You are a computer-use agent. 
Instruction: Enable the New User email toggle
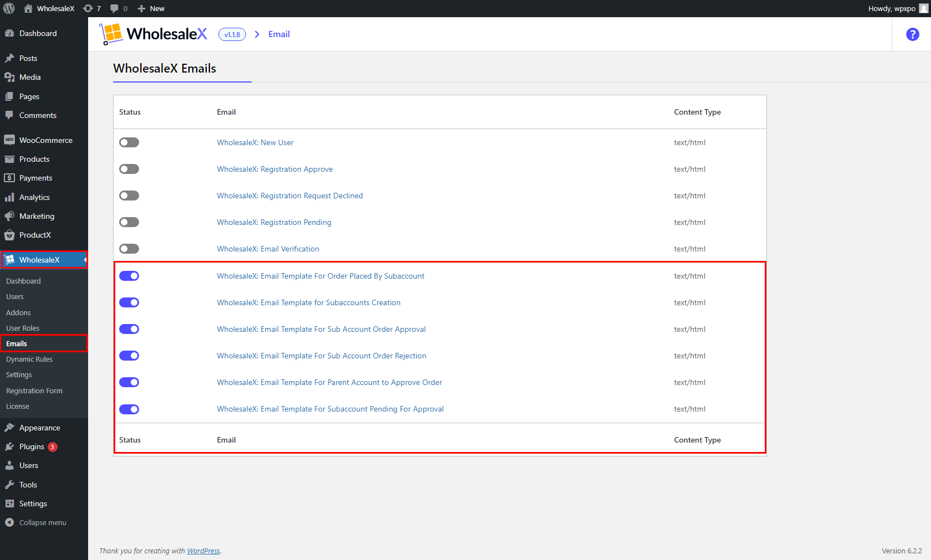pos(129,142)
